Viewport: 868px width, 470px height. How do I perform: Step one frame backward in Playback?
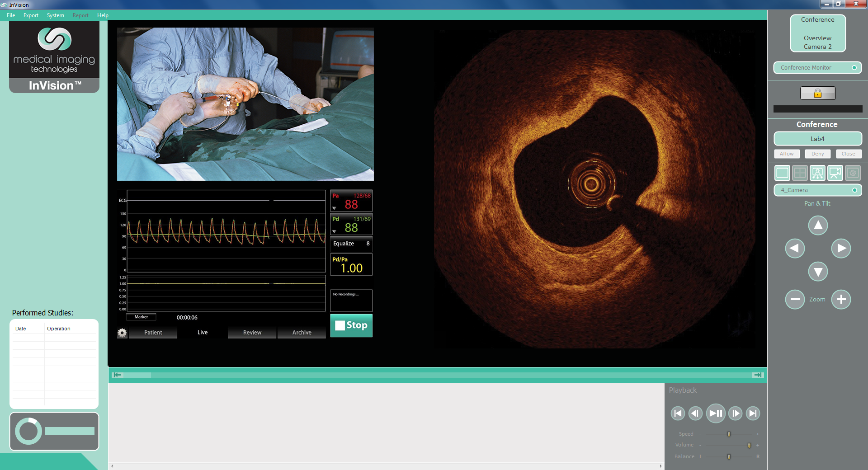pos(695,413)
